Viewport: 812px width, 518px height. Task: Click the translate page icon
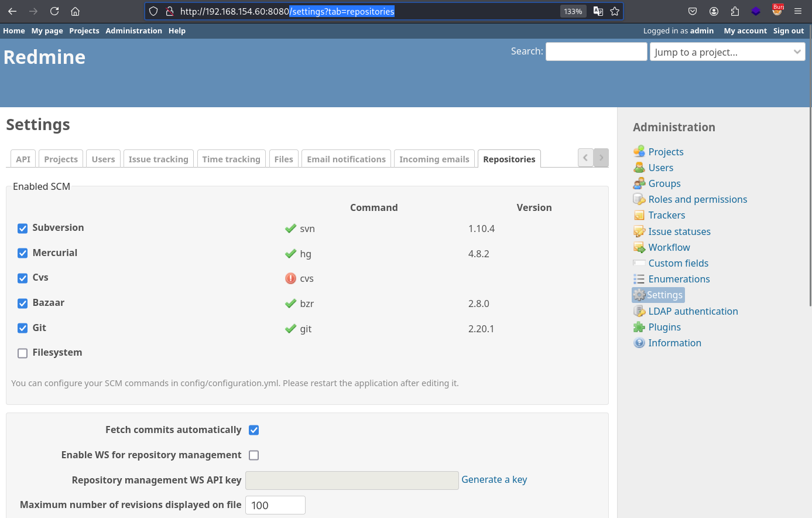(598, 11)
